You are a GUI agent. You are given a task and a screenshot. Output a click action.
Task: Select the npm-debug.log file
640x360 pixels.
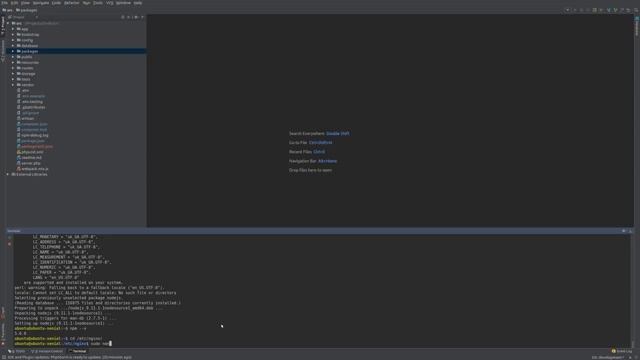point(35,135)
